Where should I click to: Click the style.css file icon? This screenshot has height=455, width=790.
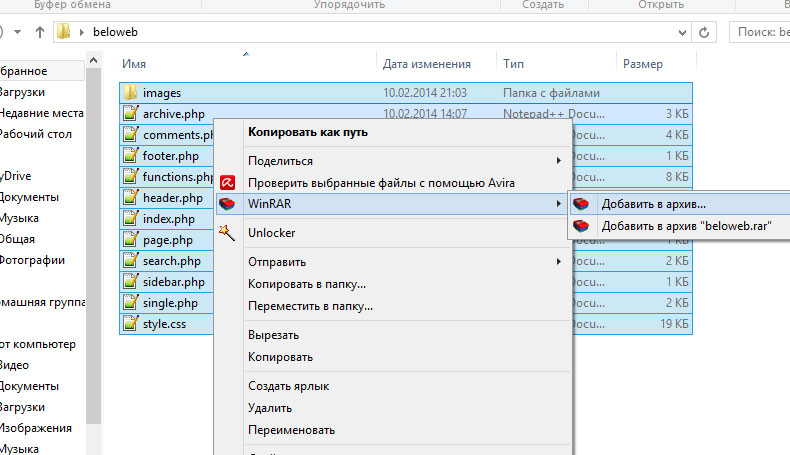pos(130,324)
